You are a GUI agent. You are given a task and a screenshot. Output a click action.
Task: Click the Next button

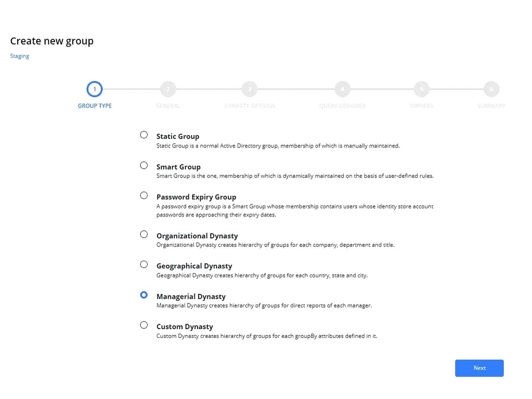[479, 368]
